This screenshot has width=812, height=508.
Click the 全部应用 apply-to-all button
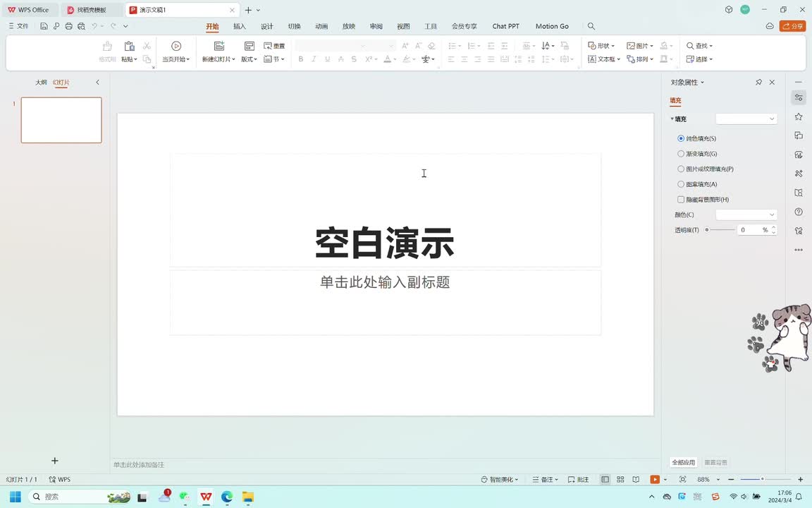[683, 463]
